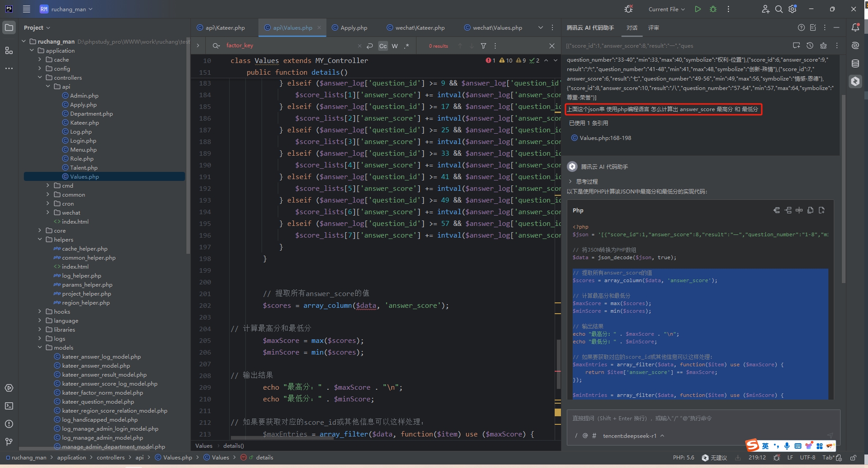Expand the 思考过程 section
Image resolution: width=868 pixels, height=468 pixels.
click(x=583, y=181)
